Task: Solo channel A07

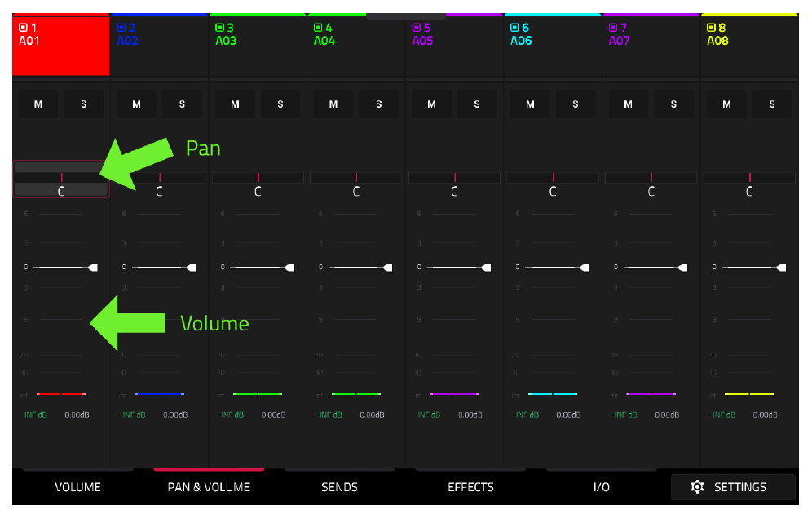Action: pyautogui.click(x=673, y=104)
